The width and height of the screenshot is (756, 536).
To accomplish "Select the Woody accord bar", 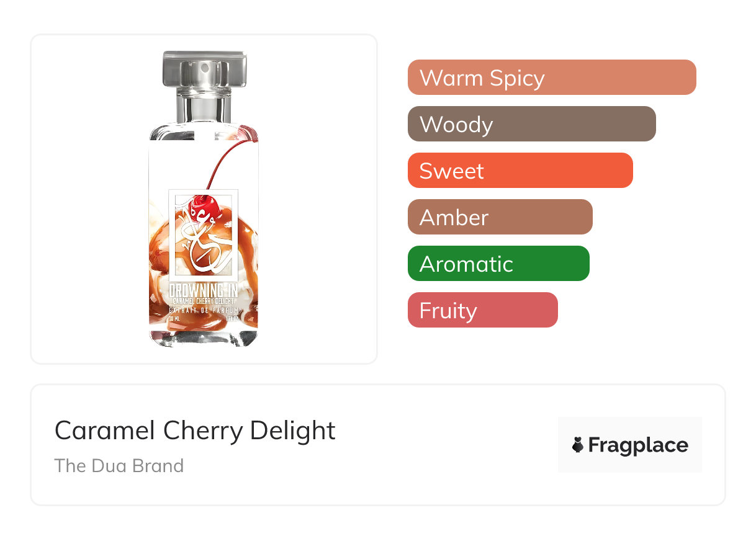I will pyautogui.click(x=531, y=124).
